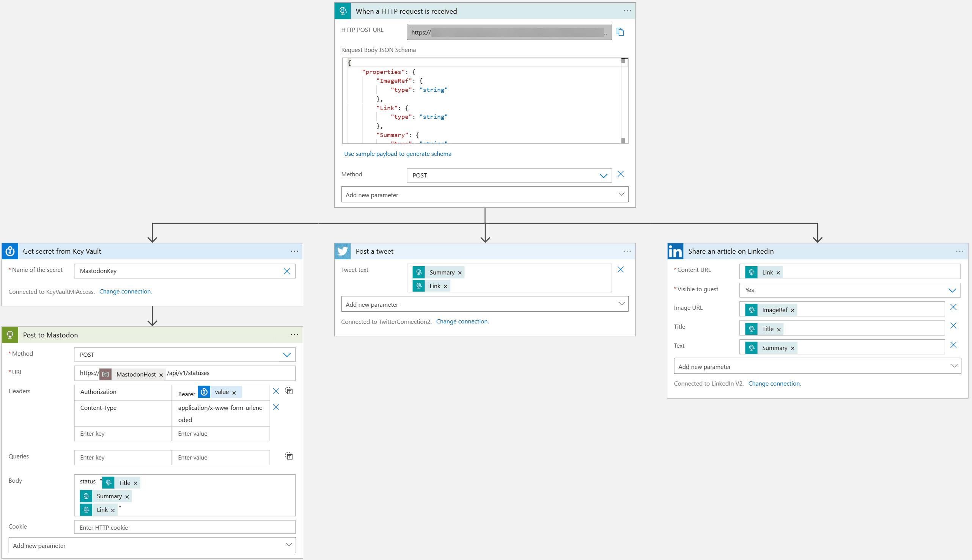Viewport: 972px width, 560px height.
Task: Remove the Text parameter in LinkedIn
Action: point(953,345)
